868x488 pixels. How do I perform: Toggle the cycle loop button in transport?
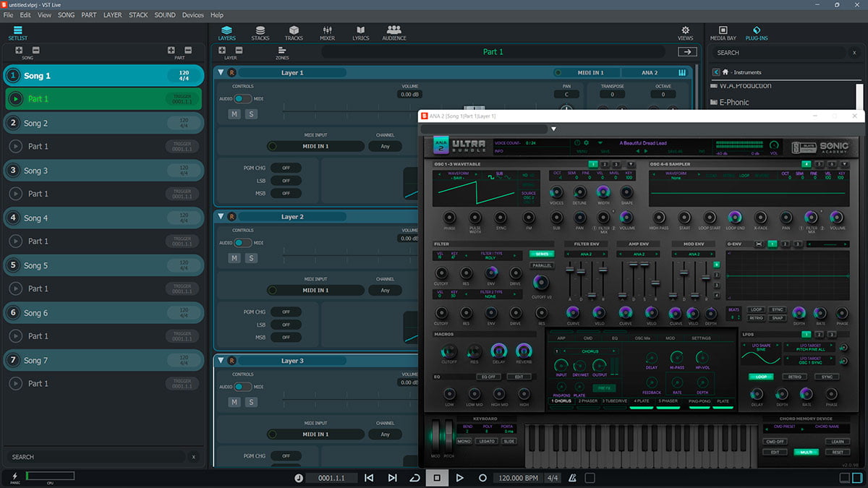click(414, 478)
